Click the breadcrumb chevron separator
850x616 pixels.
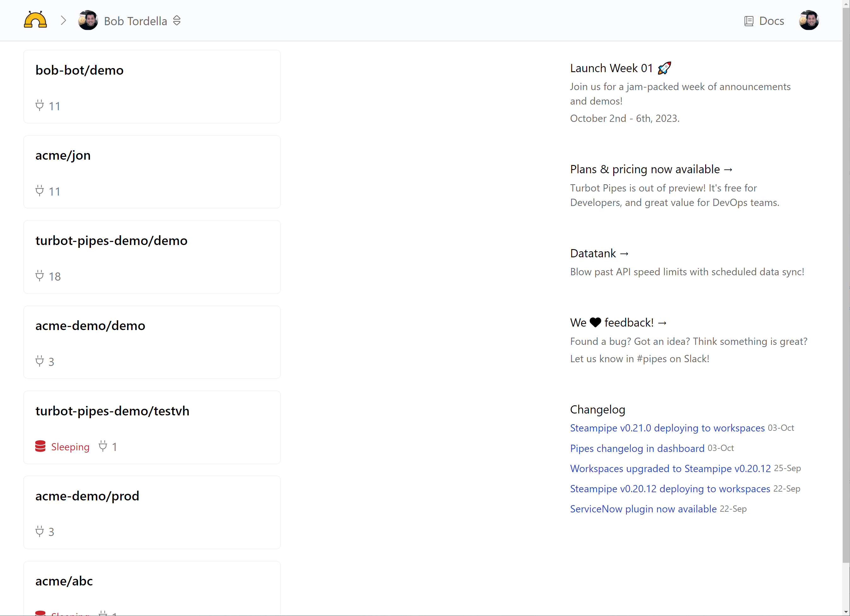click(63, 20)
